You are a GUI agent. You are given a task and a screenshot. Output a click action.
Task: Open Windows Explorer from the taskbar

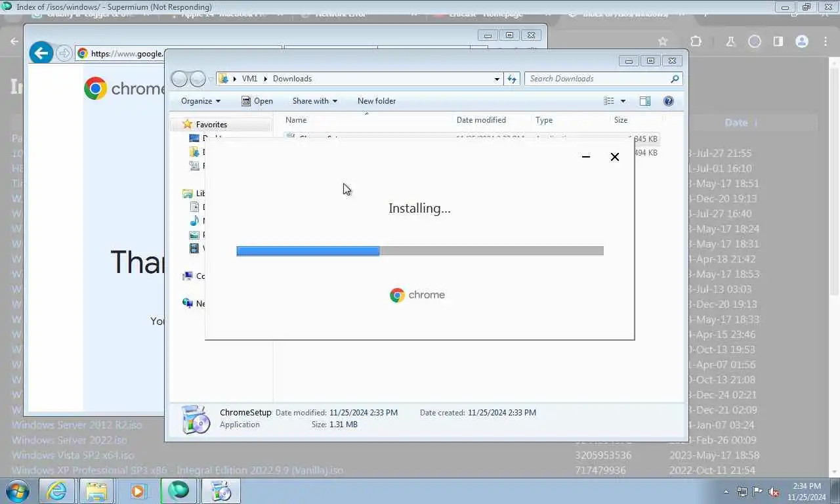pos(96,491)
